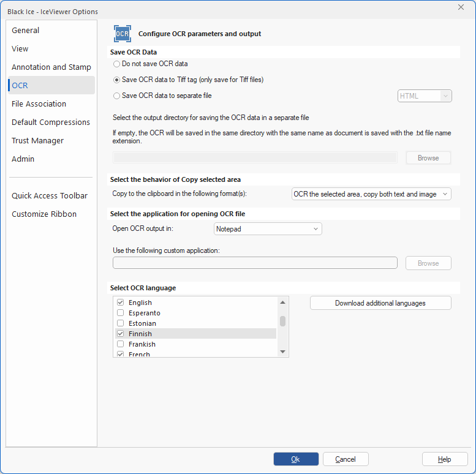Click the custom application path field
This screenshot has width=476, height=474.
(x=255, y=263)
